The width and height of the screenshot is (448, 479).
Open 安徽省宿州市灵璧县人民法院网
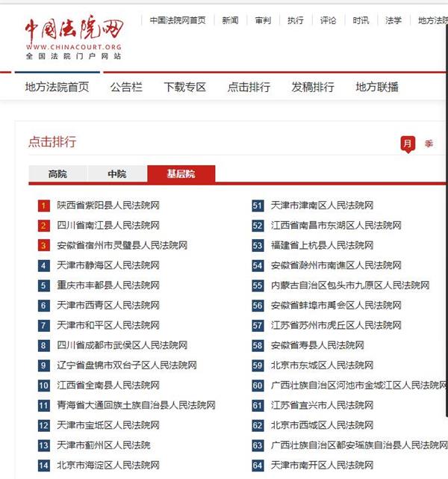pyautogui.click(x=122, y=245)
